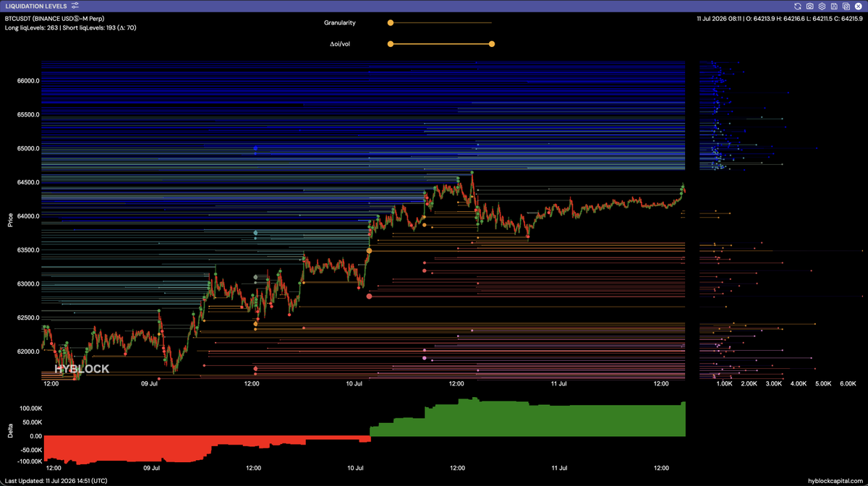Open the liquidation levels filter settings icon
The height and width of the screenshot is (486, 868).
pyautogui.click(x=75, y=6)
